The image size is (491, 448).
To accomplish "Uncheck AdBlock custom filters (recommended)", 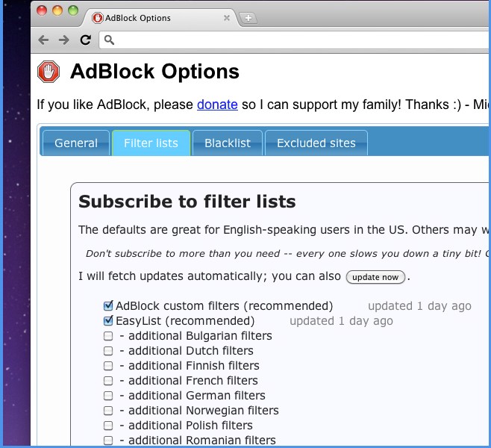I will [108, 305].
